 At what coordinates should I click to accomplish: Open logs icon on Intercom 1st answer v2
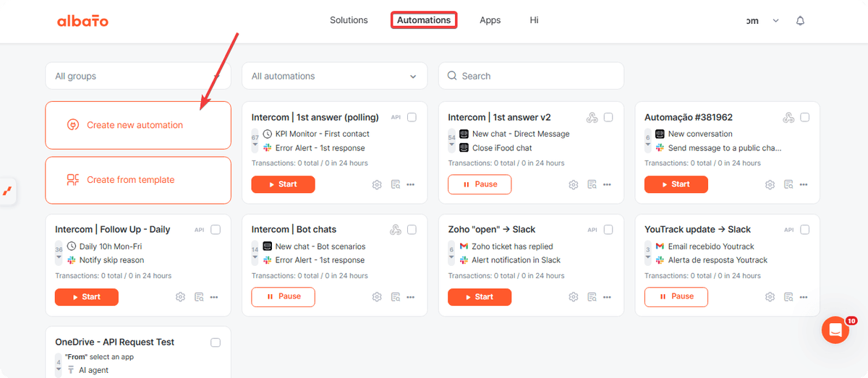[592, 184]
